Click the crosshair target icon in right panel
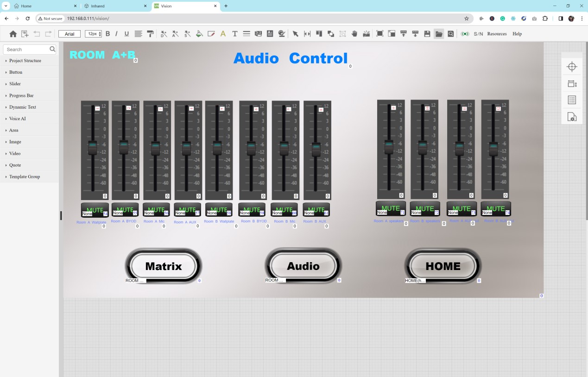The width and height of the screenshot is (588, 377). point(572,67)
